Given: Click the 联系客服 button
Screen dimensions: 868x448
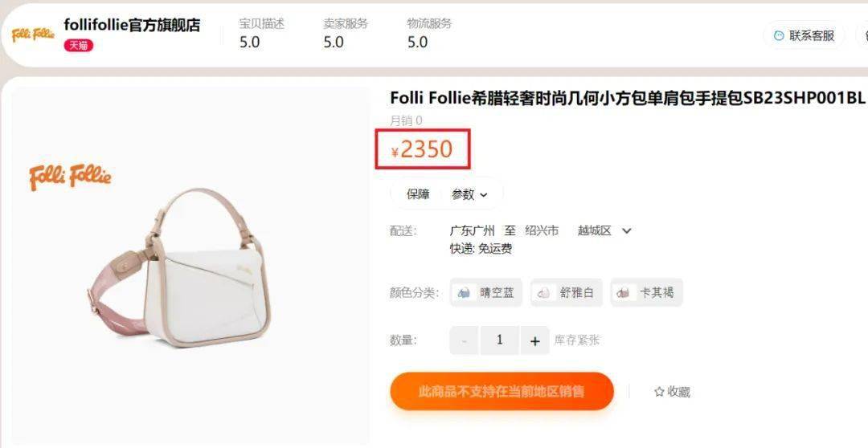Looking at the screenshot, I should [x=805, y=35].
